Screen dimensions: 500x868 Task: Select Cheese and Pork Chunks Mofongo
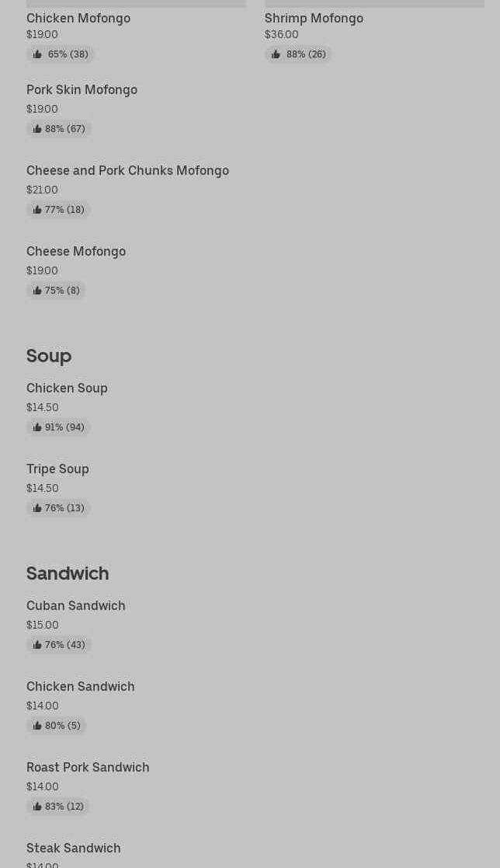point(127,170)
